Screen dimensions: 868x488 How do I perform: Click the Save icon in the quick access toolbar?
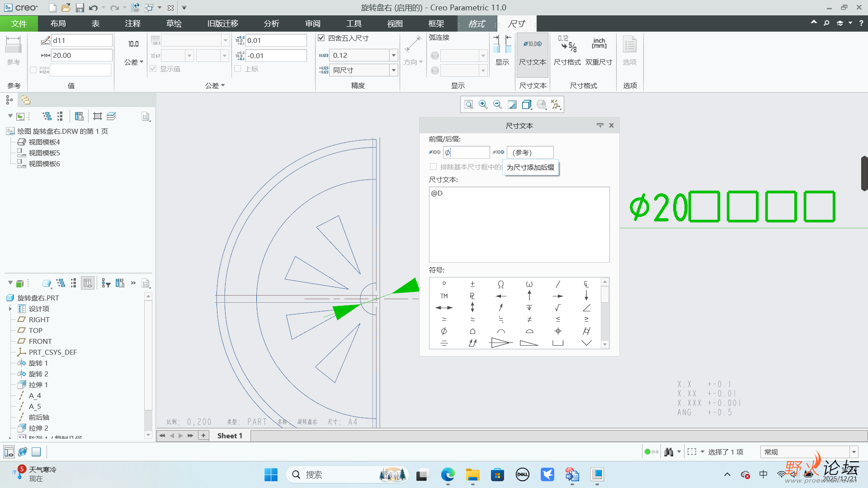coord(80,8)
